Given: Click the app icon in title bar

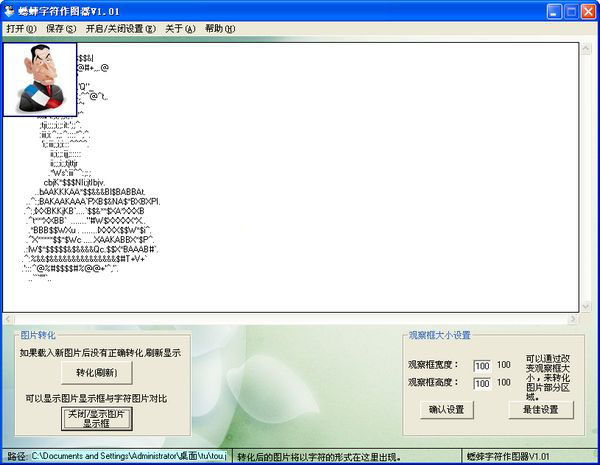Looking at the screenshot, I should click(x=10, y=11).
